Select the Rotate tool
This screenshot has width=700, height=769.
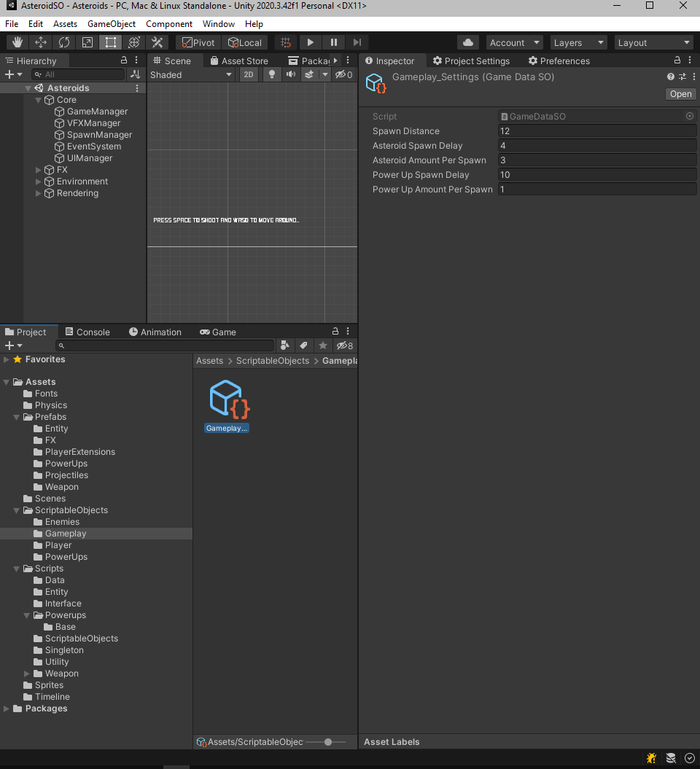63,43
